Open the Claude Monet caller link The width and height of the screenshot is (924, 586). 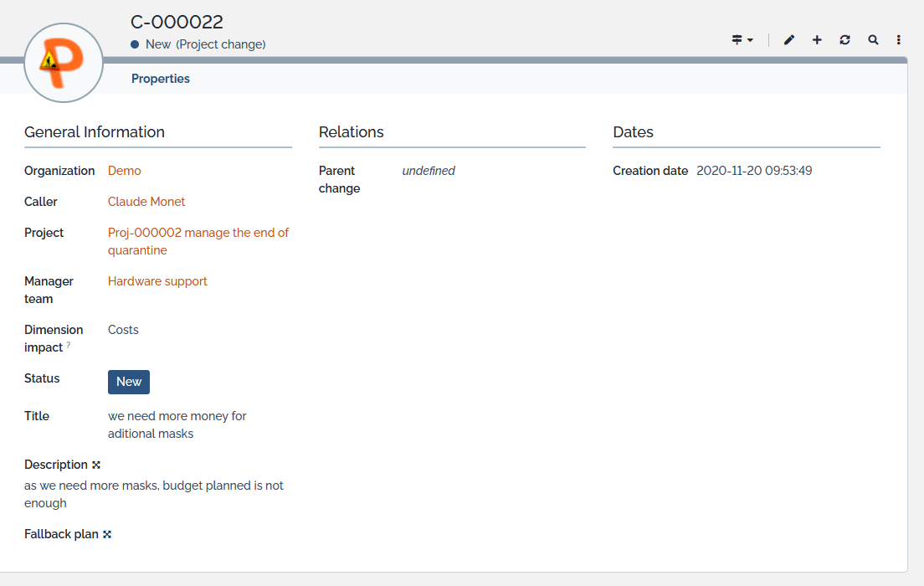(146, 202)
